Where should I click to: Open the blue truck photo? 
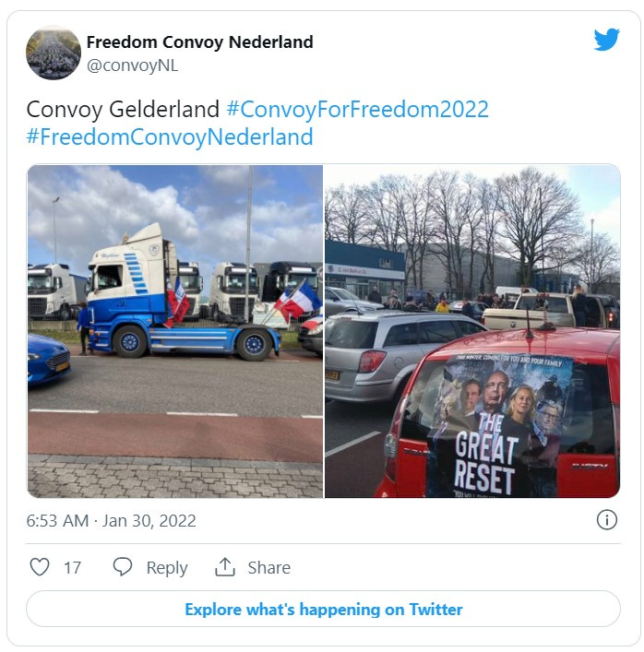click(x=175, y=331)
